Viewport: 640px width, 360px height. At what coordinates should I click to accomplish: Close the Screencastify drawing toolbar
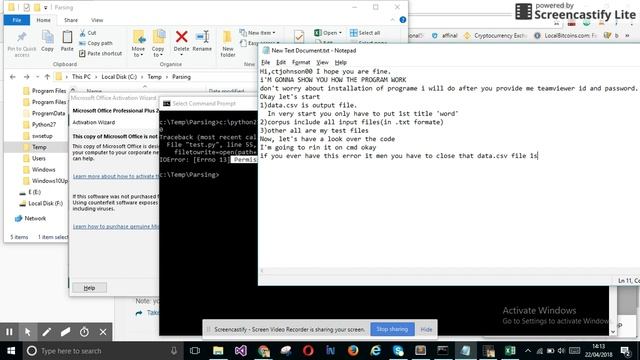pyautogui.click(x=103, y=332)
